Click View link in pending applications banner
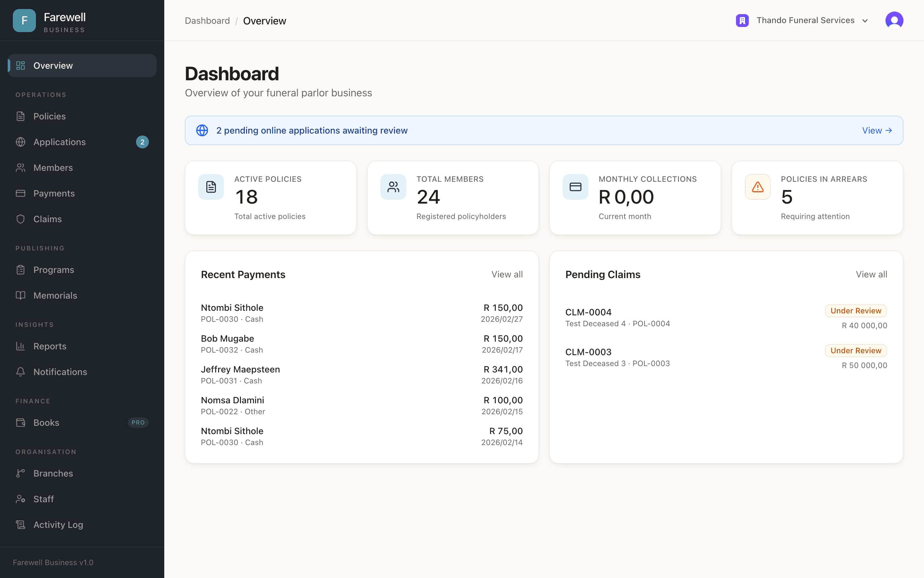 pos(877,130)
